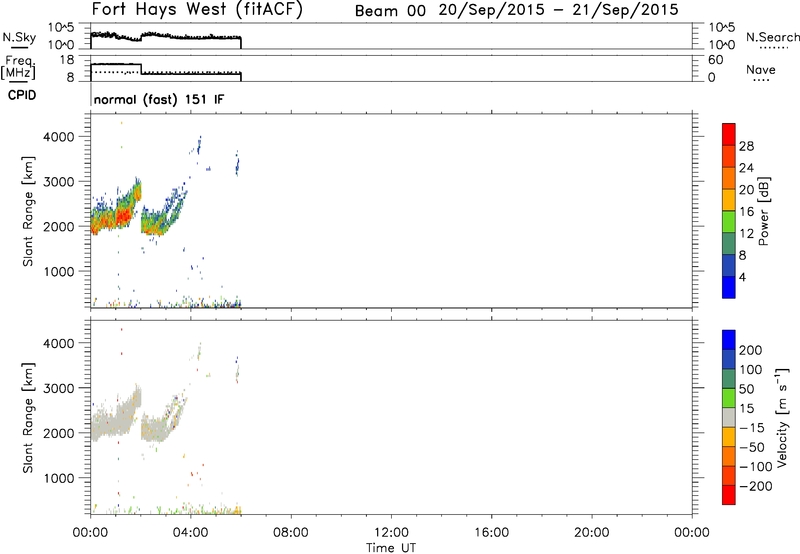
Task: Click the Power color bar segment between 24 and 28
Action: 729,156
